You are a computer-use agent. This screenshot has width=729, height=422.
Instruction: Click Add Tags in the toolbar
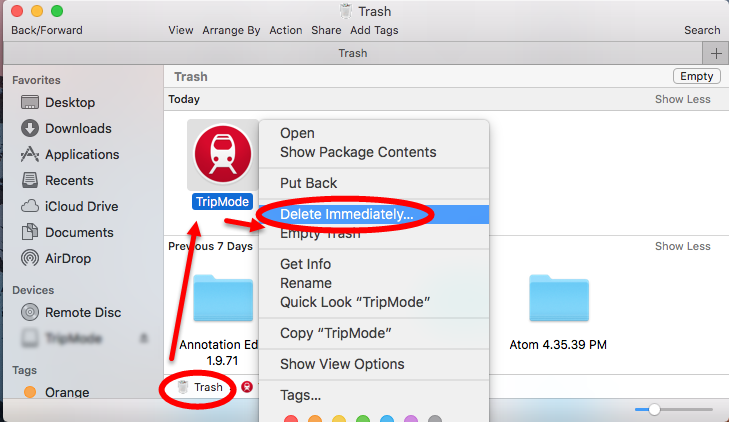coord(374,30)
